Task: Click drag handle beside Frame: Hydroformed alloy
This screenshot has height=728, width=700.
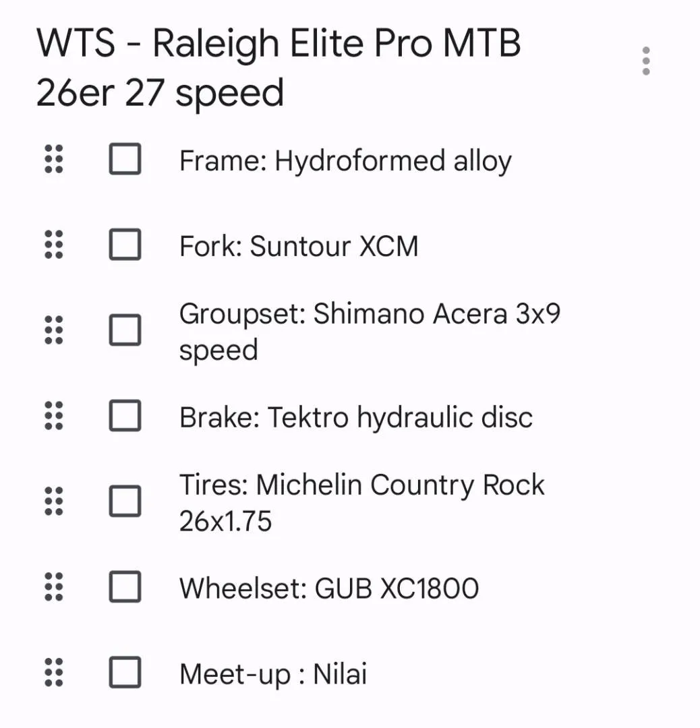Action: pos(54,160)
